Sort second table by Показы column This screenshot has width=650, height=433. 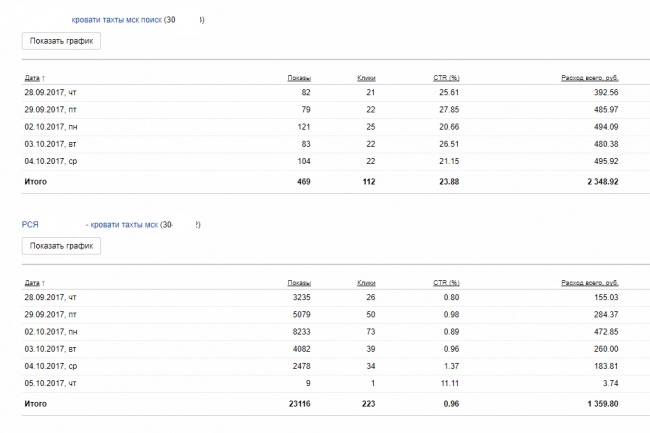[x=299, y=283]
